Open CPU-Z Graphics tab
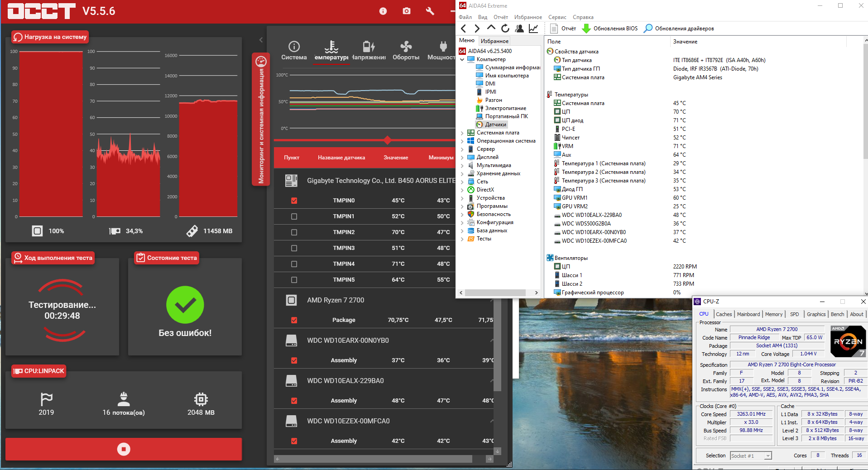 coord(816,314)
